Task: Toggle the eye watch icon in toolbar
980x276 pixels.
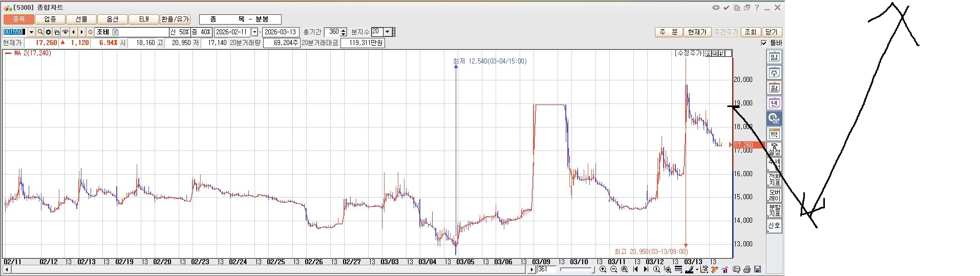Action: (x=65, y=32)
